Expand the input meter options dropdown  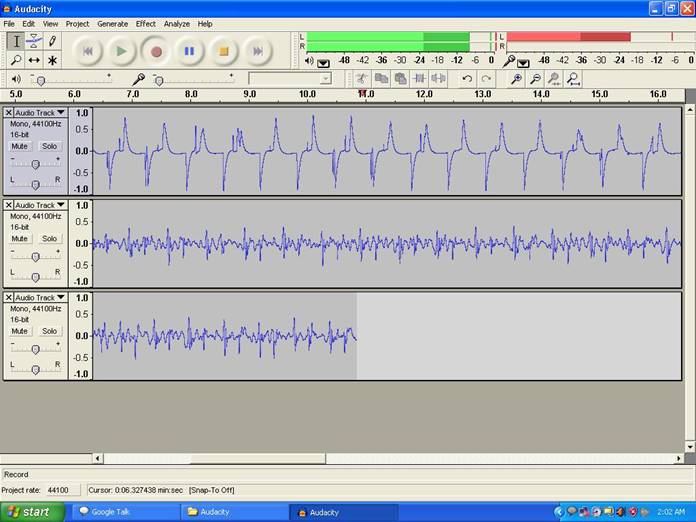click(522, 62)
